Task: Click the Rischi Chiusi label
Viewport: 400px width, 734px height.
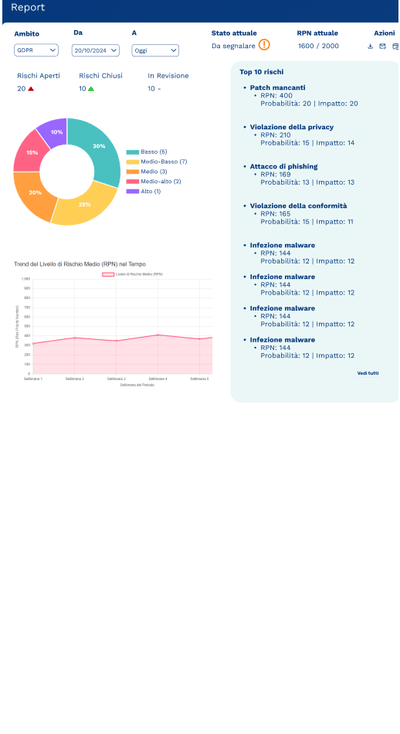Action: [x=101, y=76]
